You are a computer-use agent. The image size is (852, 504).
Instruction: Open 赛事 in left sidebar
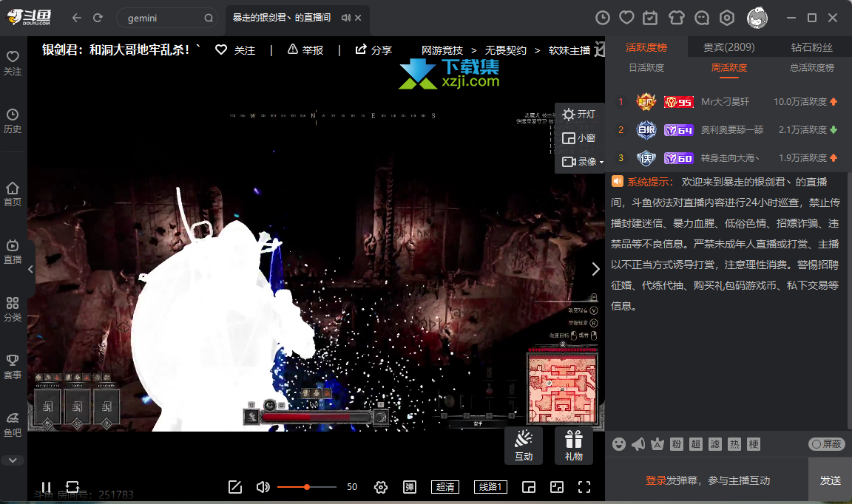tap(13, 367)
